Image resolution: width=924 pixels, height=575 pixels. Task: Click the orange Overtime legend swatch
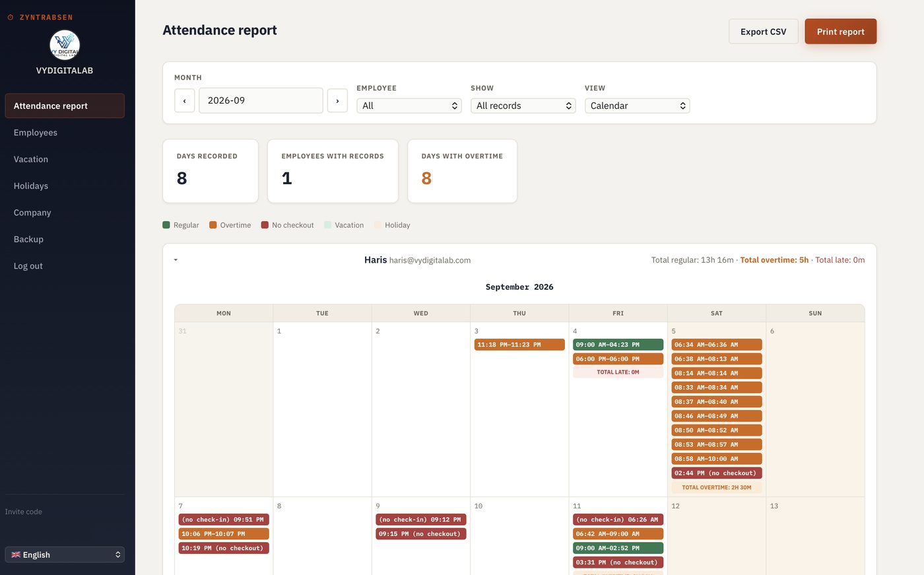pos(213,225)
